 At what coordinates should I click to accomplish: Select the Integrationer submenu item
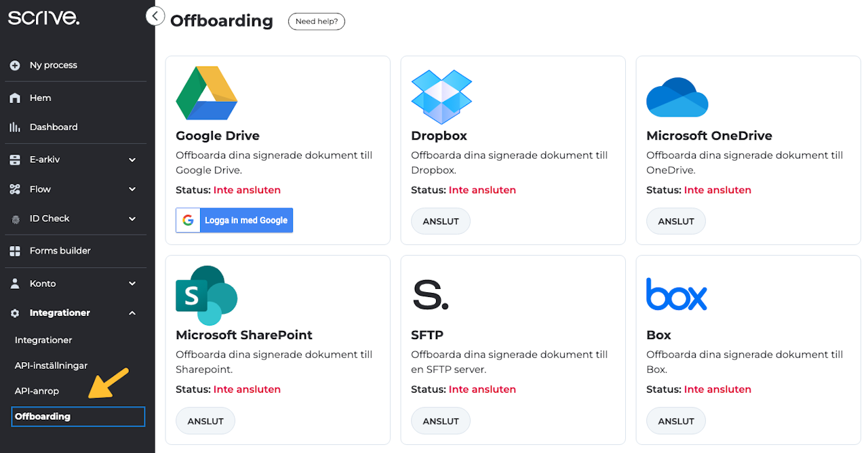[x=43, y=340]
